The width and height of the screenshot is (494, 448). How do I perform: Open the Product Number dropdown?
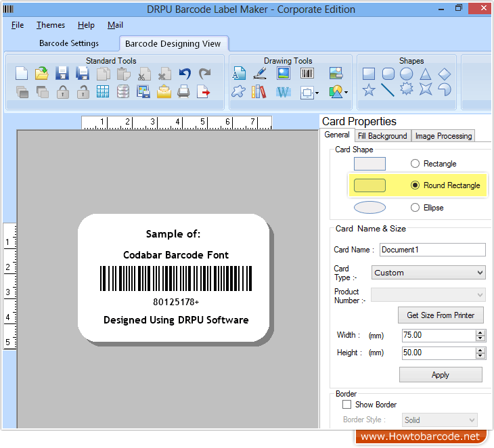click(x=428, y=295)
